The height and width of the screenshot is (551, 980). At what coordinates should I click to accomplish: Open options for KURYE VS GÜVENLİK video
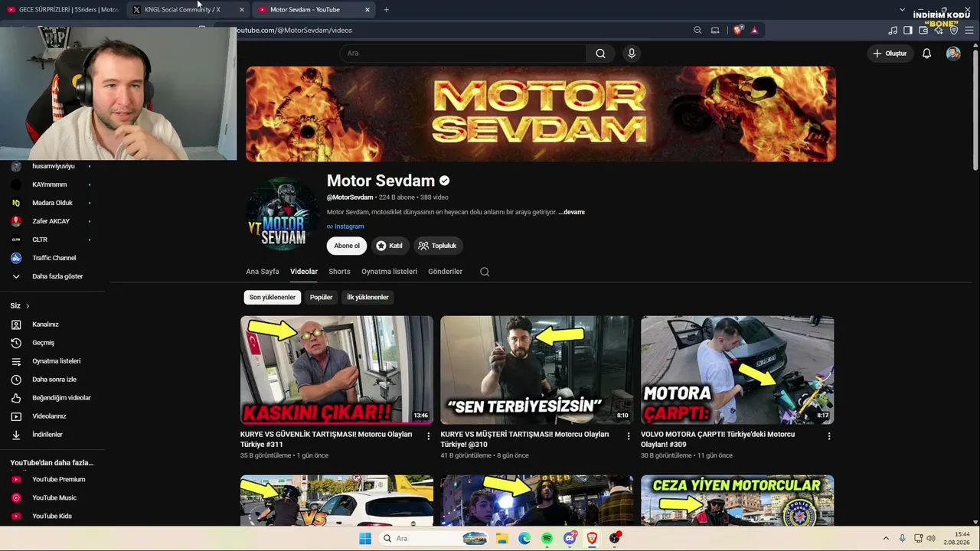429,436
